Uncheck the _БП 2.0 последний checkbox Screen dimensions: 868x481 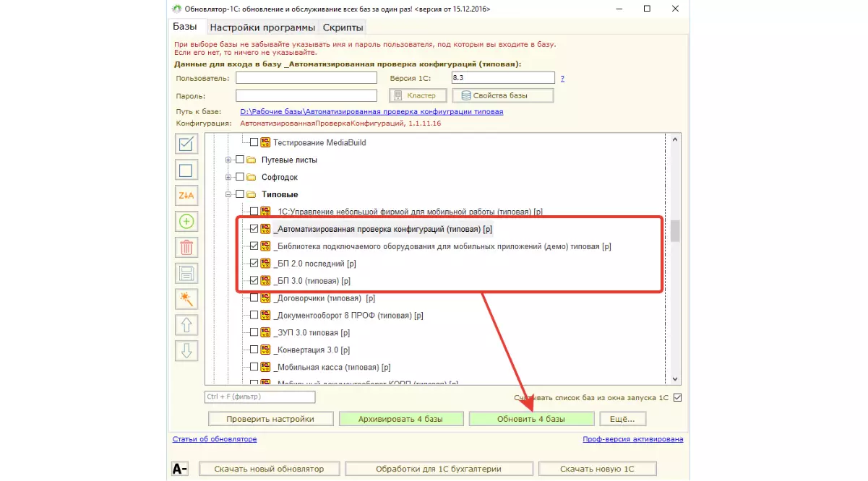click(254, 264)
